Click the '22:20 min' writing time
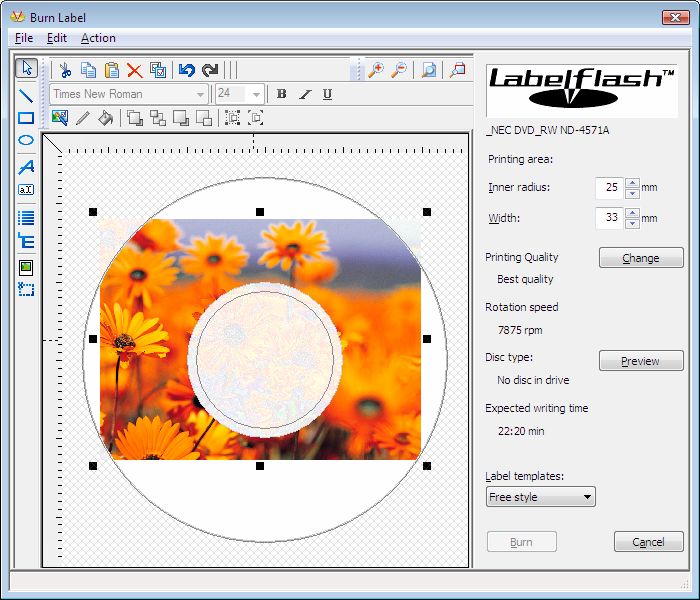This screenshot has width=700, height=600. pyautogui.click(x=521, y=431)
